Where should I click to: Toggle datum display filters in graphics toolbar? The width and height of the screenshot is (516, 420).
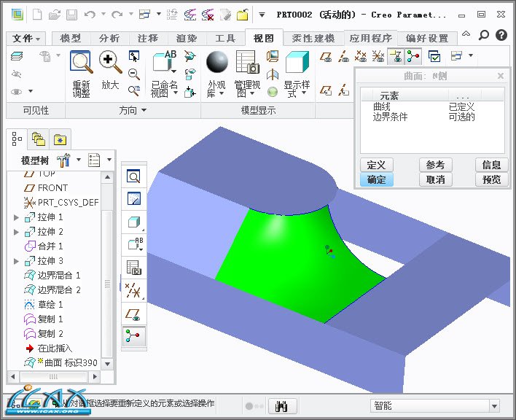click(x=133, y=290)
